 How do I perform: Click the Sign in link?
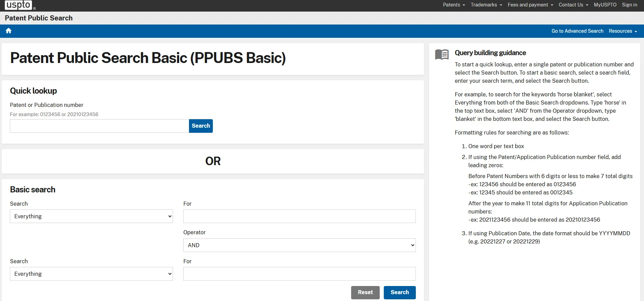click(x=629, y=5)
